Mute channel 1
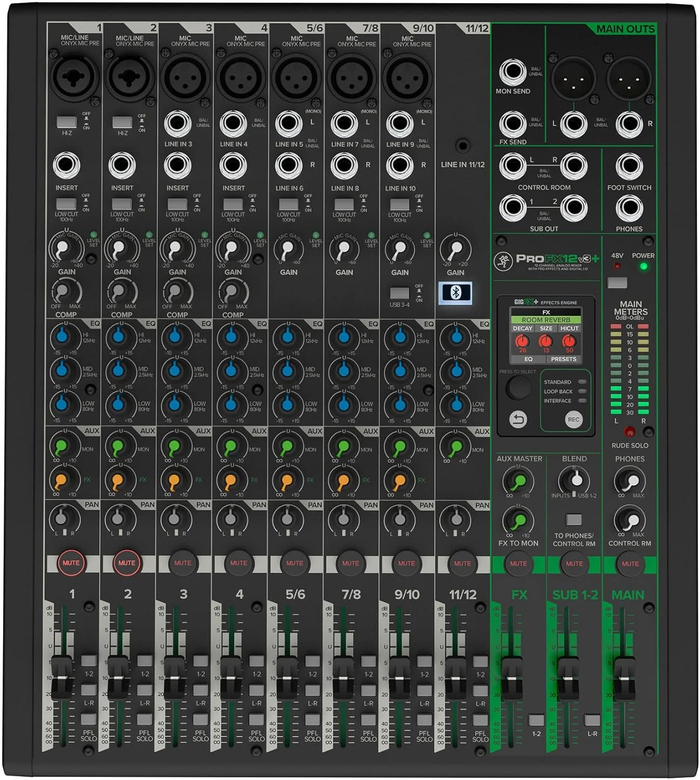This screenshot has height=780, width=700. coord(71,562)
